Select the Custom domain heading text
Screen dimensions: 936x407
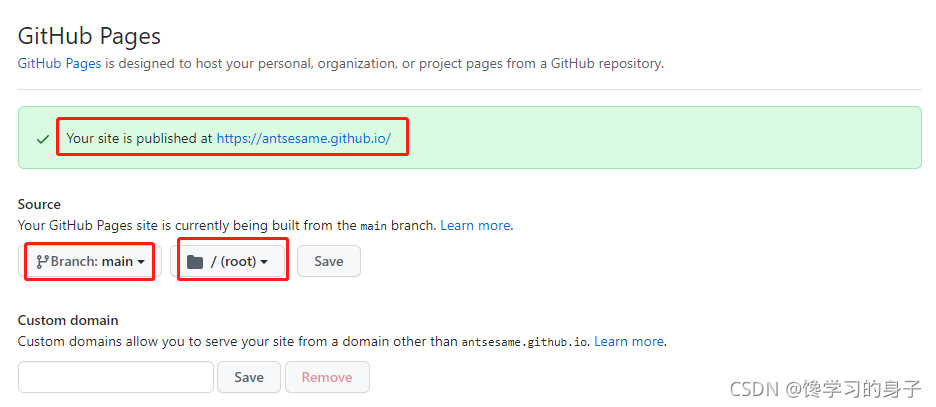pos(68,320)
